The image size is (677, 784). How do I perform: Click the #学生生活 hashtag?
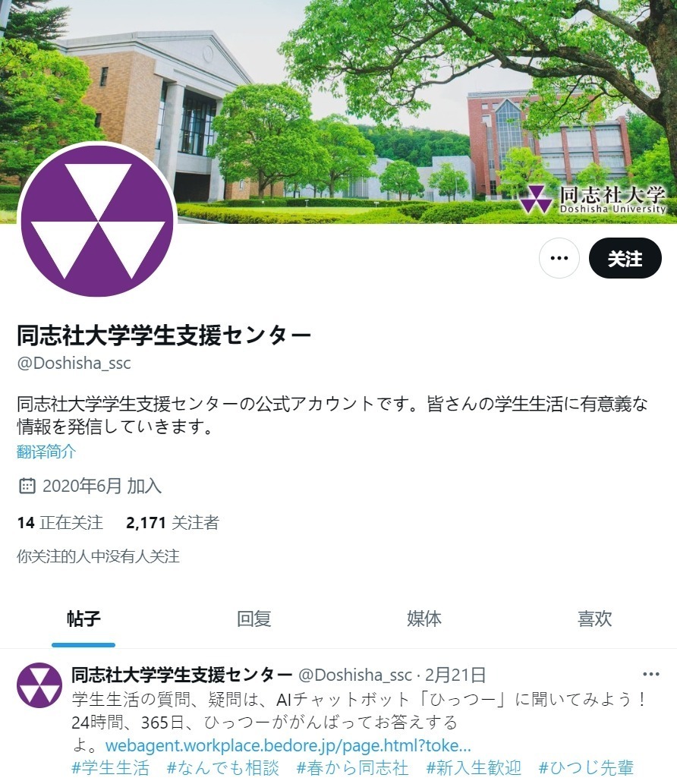coord(111,767)
